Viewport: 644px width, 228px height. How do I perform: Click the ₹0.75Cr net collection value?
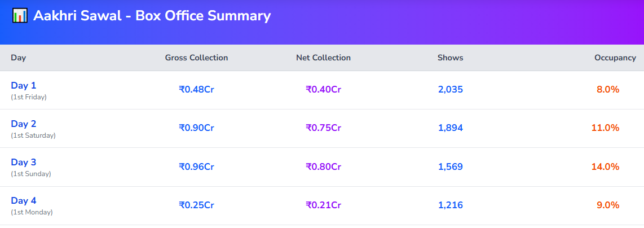tap(323, 128)
